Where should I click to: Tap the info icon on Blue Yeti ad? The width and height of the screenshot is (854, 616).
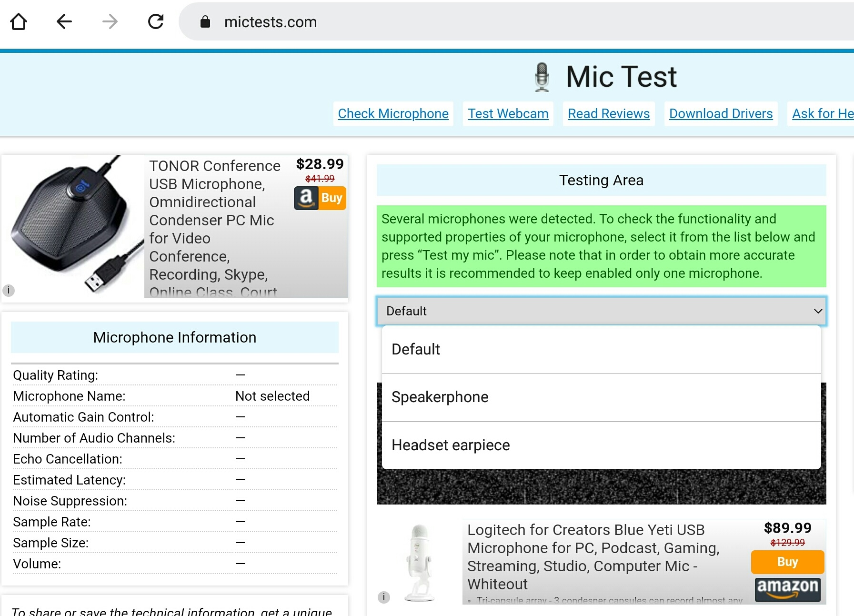tap(384, 597)
